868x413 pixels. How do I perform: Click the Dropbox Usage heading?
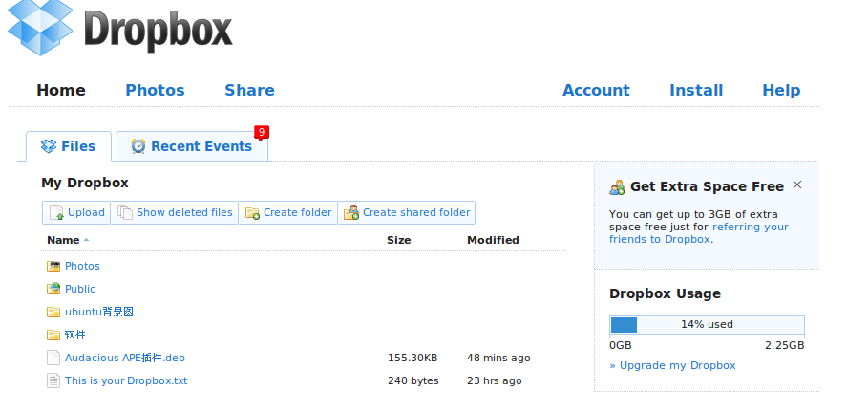pos(665,293)
